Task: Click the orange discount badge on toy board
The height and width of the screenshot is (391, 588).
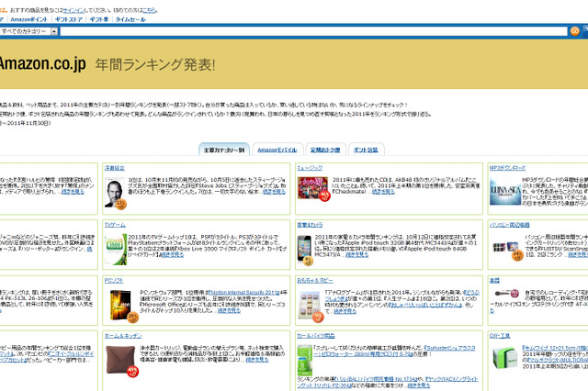Action: point(318,317)
